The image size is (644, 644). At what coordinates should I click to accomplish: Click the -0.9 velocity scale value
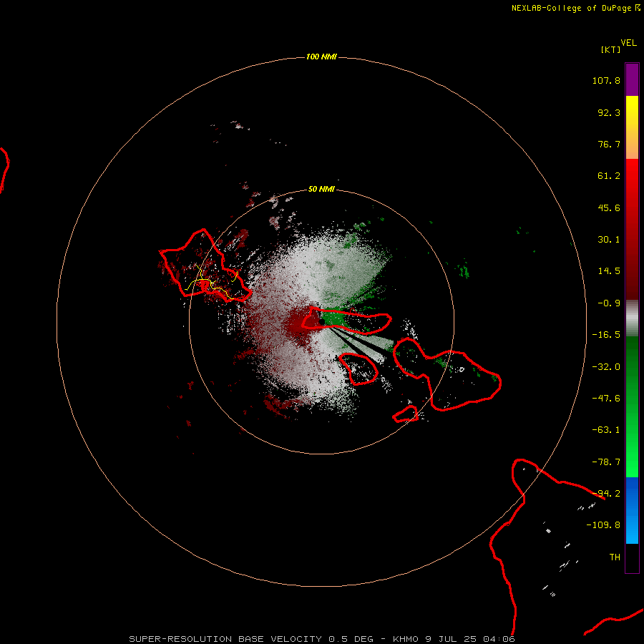tap(609, 303)
